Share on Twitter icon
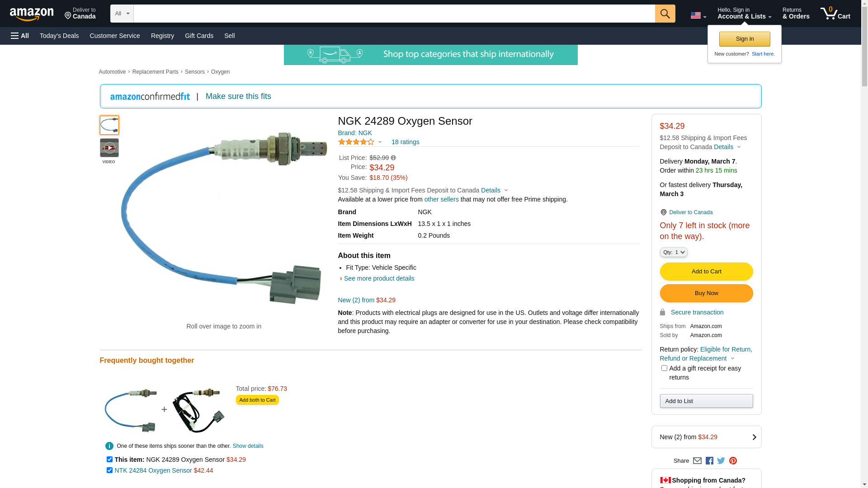This screenshot has width=868, height=488. tap(721, 461)
